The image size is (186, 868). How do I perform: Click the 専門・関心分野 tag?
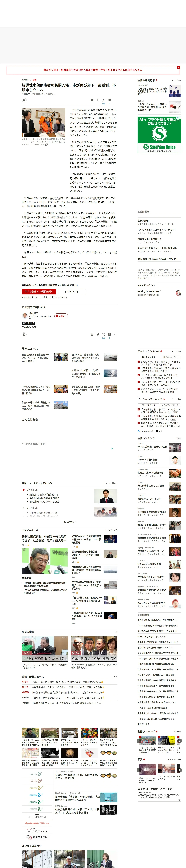pos(29,323)
